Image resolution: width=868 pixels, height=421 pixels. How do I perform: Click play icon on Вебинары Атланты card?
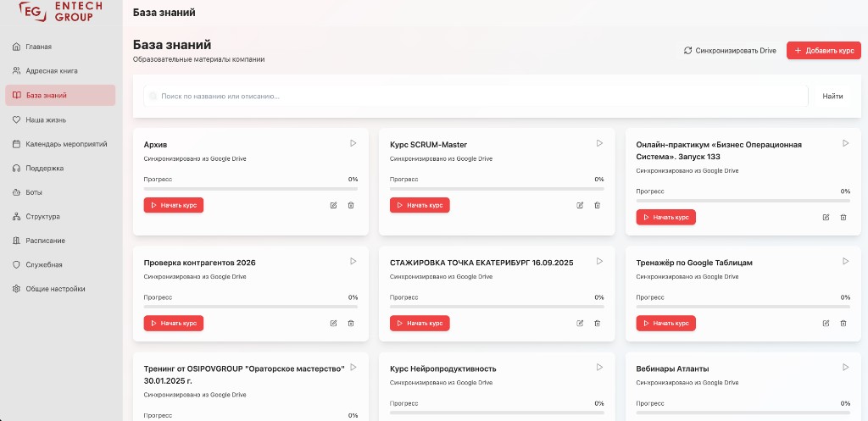click(845, 368)
